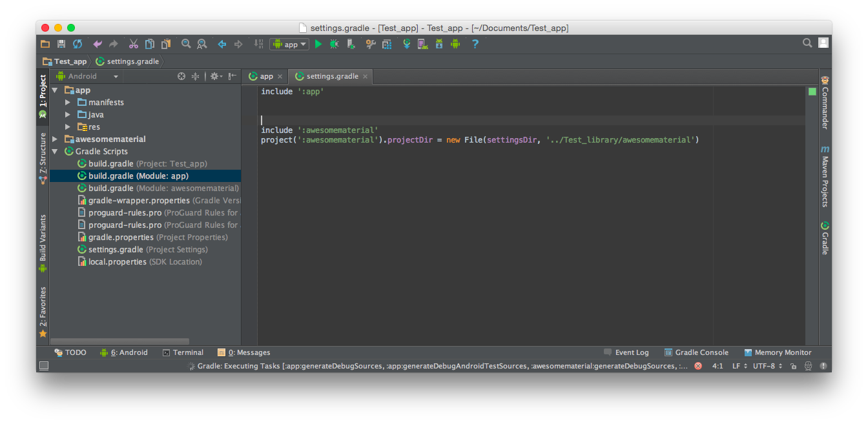Open the Find magnifier in toolbar
The height and width of the screenshot is (424, 868).
[x=186, y=44]
